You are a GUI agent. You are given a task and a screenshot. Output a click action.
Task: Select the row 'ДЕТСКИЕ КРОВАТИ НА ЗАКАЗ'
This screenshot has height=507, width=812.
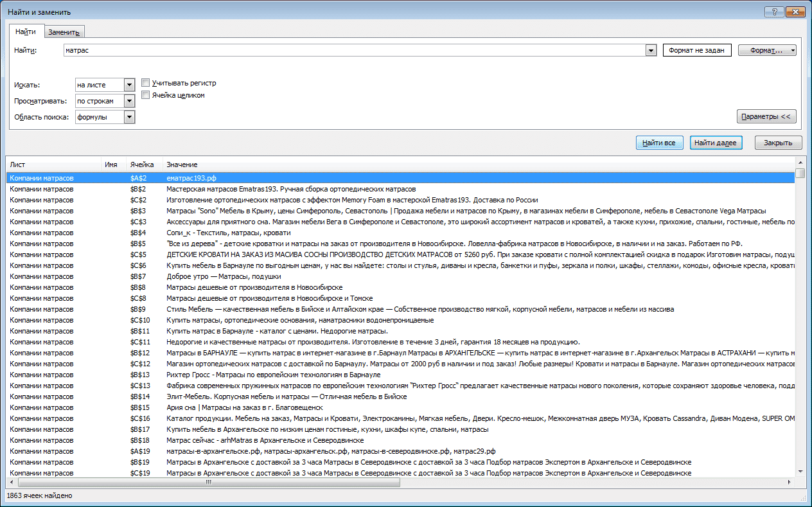[x=400, y=254]
